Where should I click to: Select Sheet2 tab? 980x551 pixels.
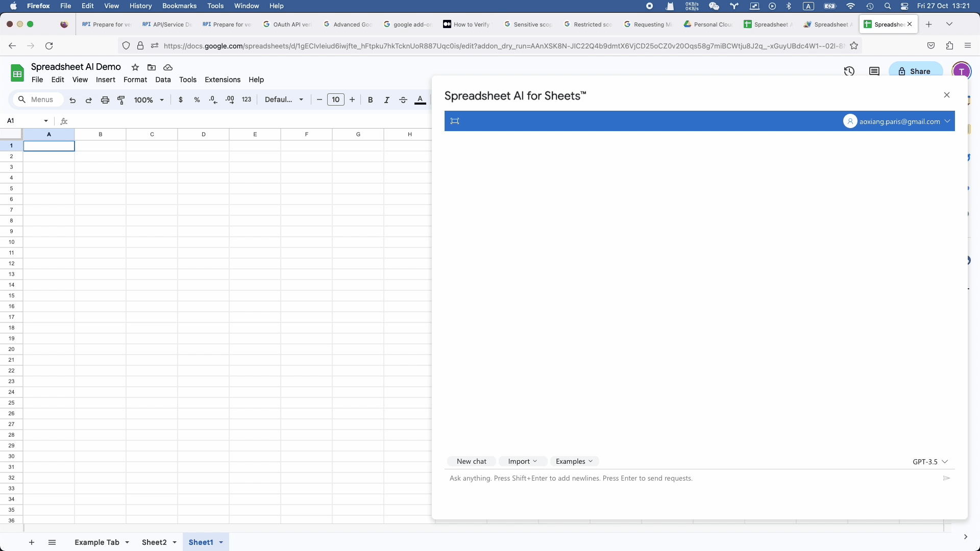[x=153, y=542]
